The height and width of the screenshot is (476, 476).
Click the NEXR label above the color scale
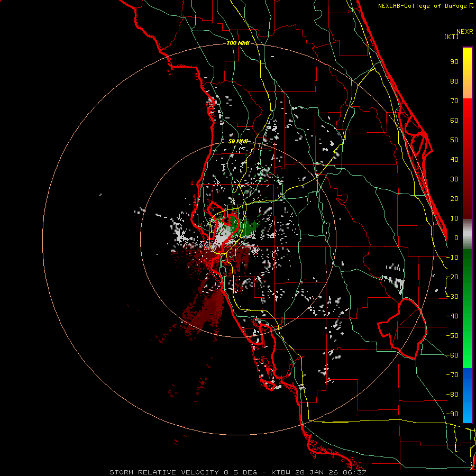(464, 32)
